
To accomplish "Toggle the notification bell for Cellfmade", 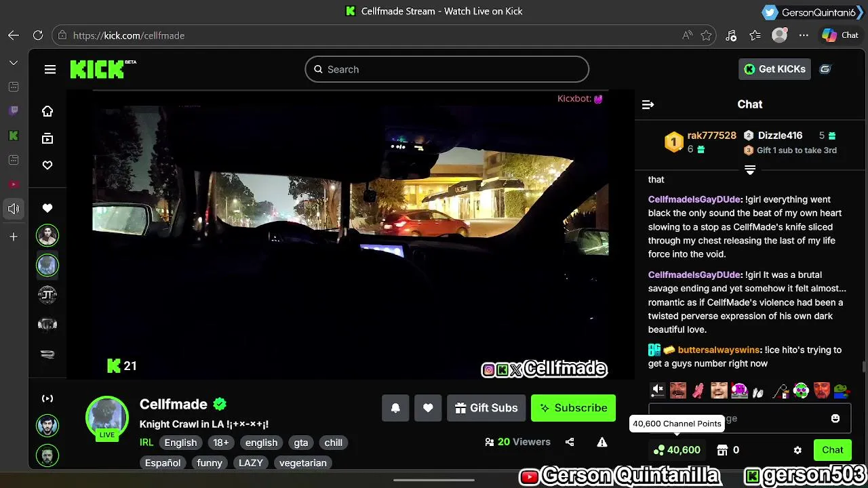I will pos(395,408).
